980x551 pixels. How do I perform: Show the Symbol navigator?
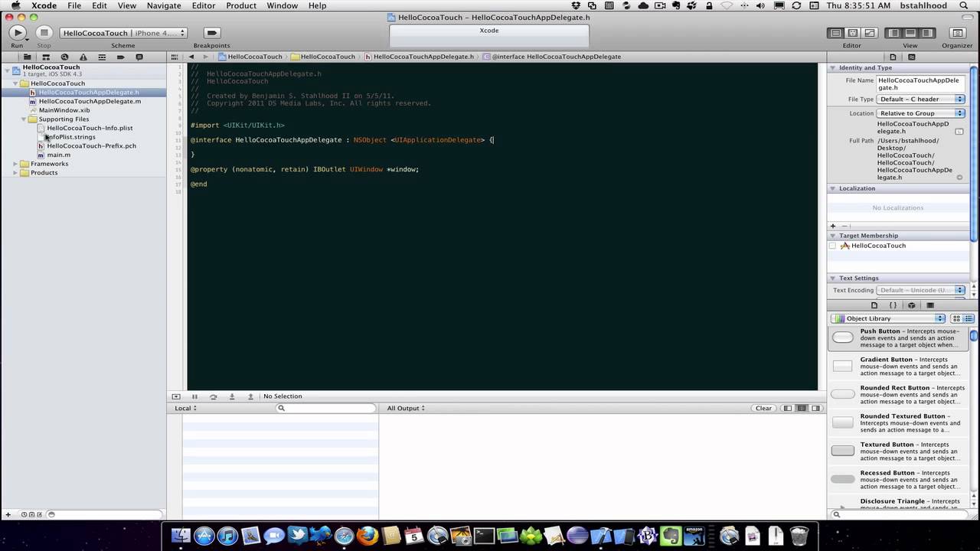[x=46, y=57]
